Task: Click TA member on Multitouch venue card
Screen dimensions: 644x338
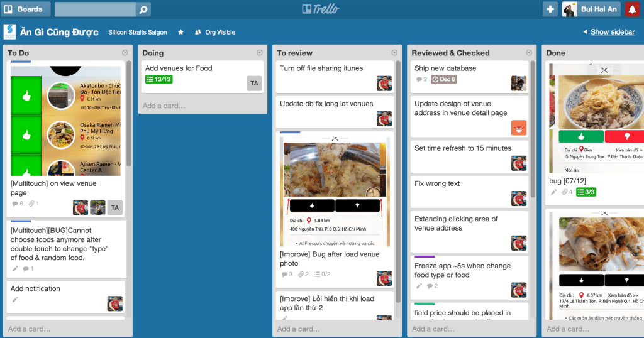Action: click(x=115, y=207)
